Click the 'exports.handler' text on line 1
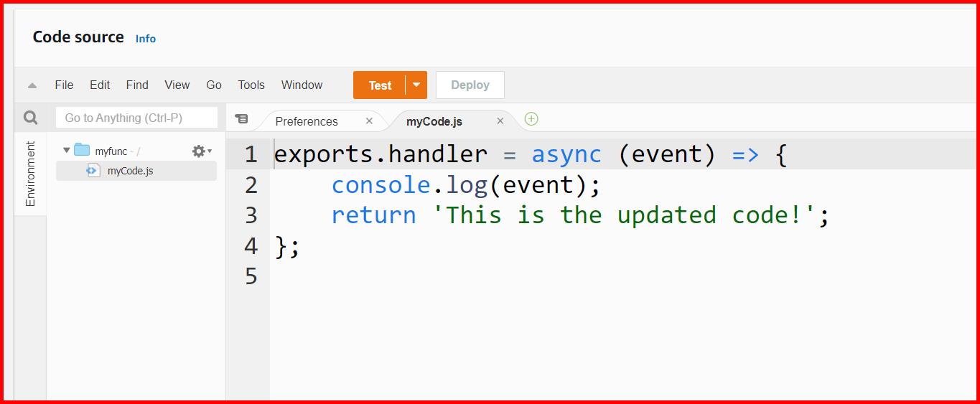This screenshot has height=404, width=980. 381,154
